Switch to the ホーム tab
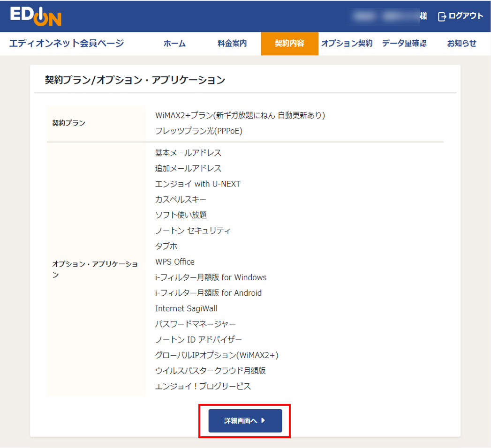491x448 pixels. click(x=174, y=43)
